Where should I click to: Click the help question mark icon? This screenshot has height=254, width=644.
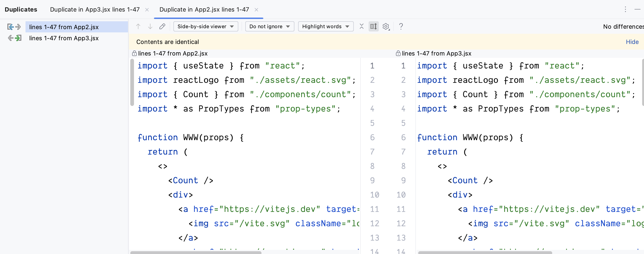[401, 26]
